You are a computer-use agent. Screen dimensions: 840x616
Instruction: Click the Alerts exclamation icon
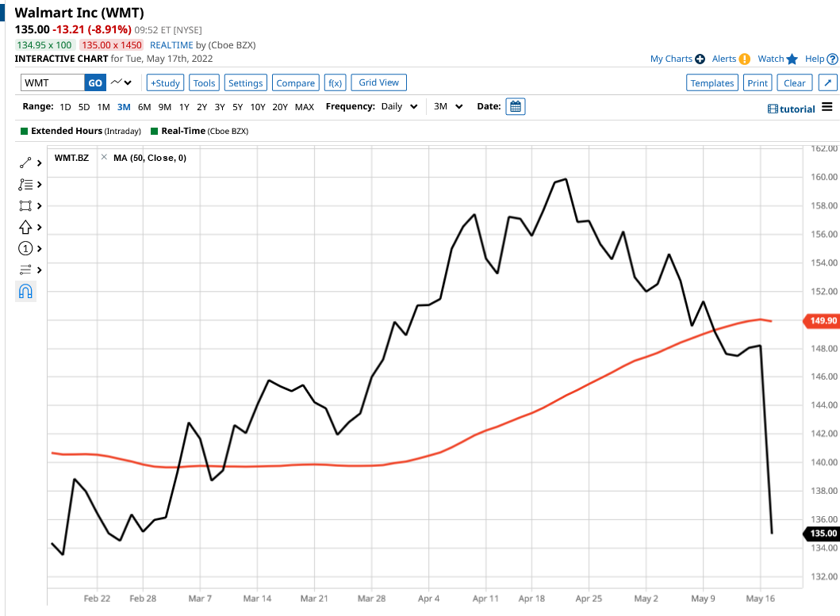pos(745,59)
